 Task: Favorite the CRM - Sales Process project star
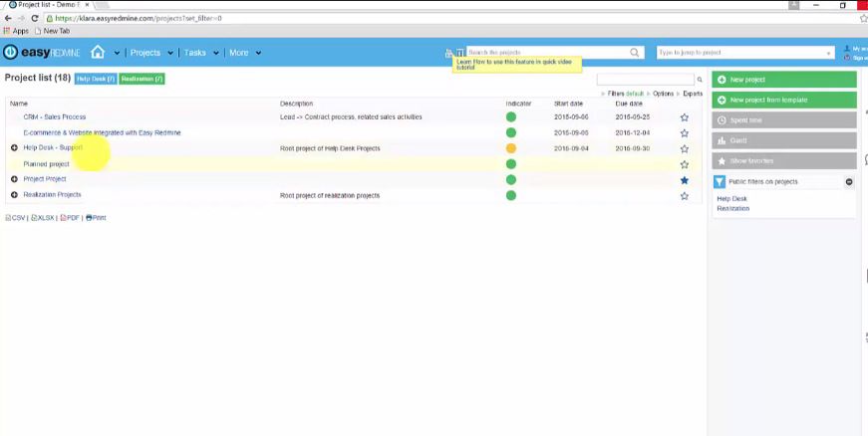685,117
